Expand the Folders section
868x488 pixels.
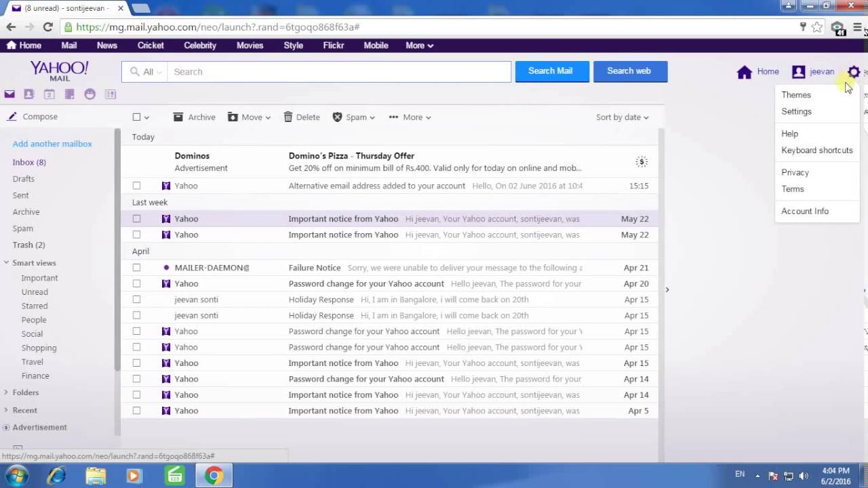[x=6, y=392]
